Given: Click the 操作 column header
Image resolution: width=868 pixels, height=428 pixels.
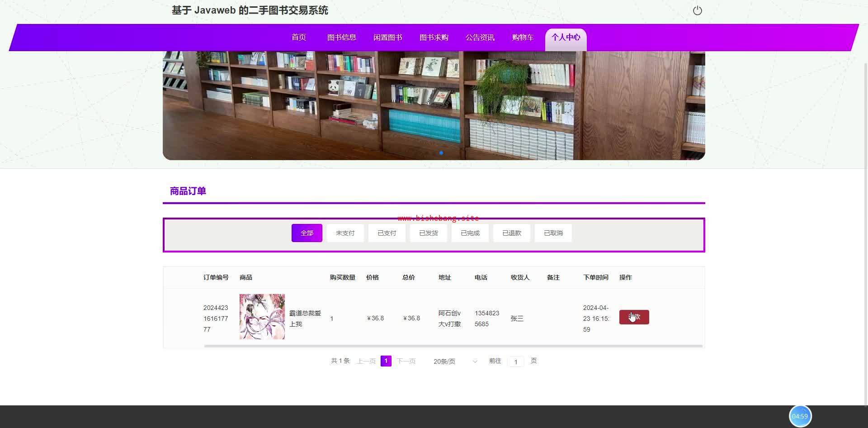Looking at the screenshot, I should click(626, 277).
